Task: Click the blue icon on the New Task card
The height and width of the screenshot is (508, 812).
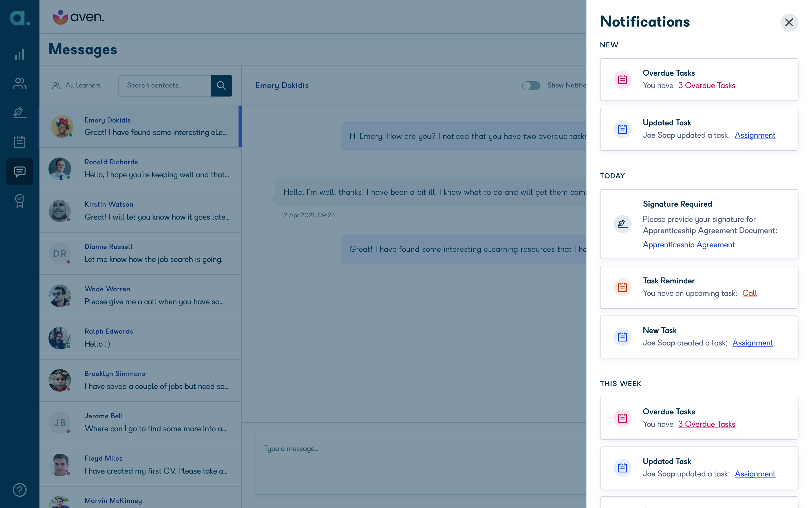Action: (x=623, y=337)
